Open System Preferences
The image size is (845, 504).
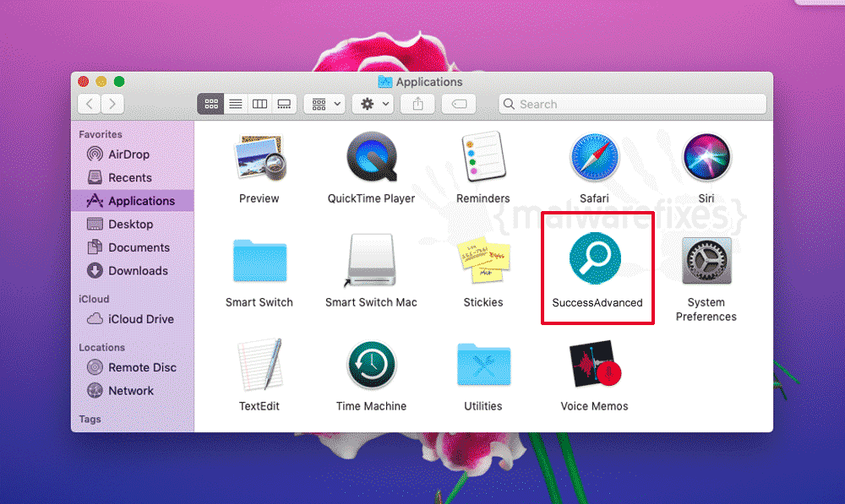[x=706, y=261]
